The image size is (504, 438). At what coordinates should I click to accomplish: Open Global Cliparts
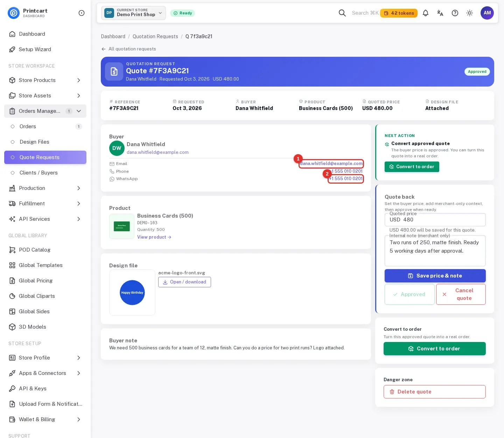point(45,296)
